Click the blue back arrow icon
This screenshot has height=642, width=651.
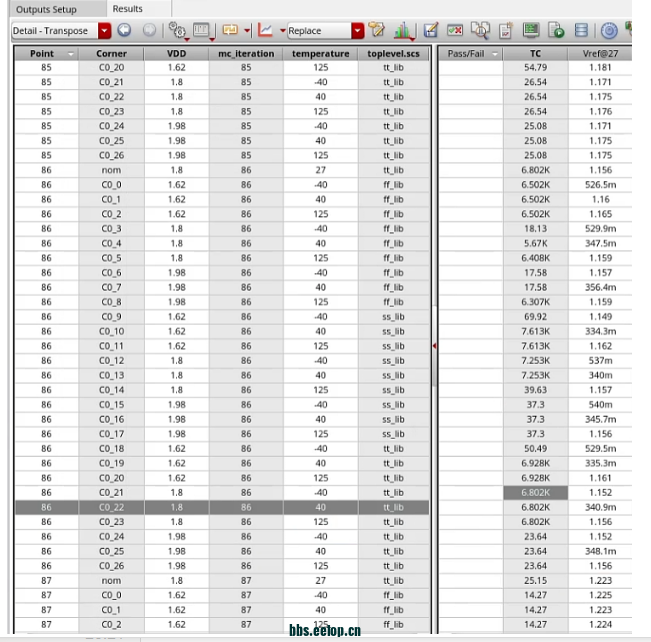tap(124, 30)
